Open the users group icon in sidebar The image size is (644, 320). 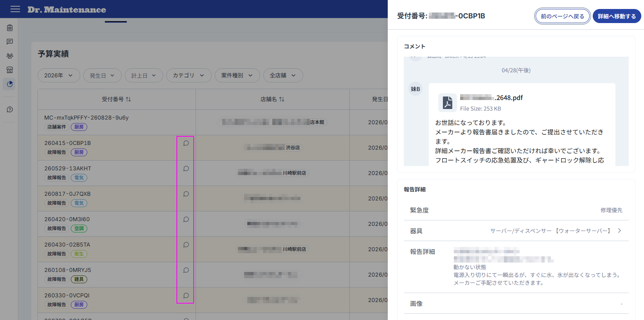[x=10, y=56]
